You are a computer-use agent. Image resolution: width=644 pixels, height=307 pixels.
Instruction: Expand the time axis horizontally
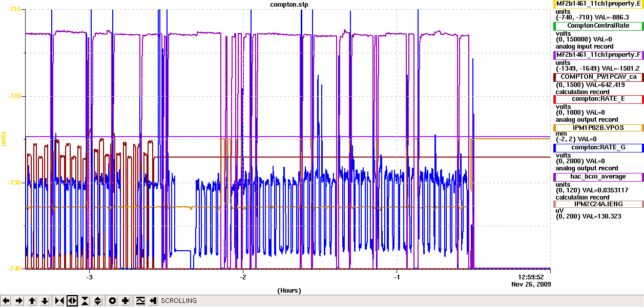coord(72,301)
